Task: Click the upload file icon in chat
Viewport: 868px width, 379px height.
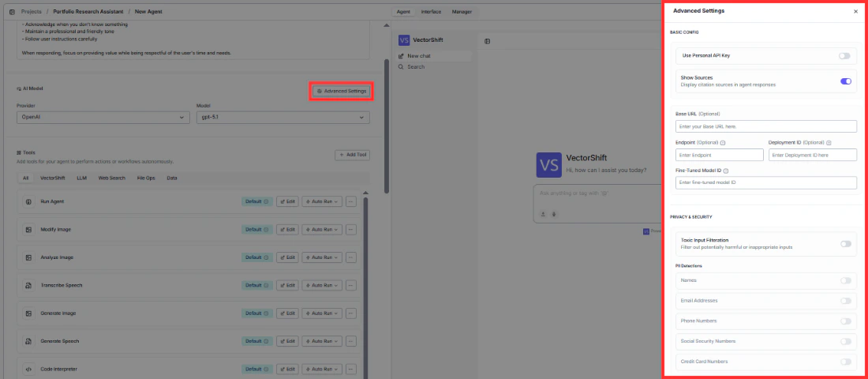Action: coord(543,214)
